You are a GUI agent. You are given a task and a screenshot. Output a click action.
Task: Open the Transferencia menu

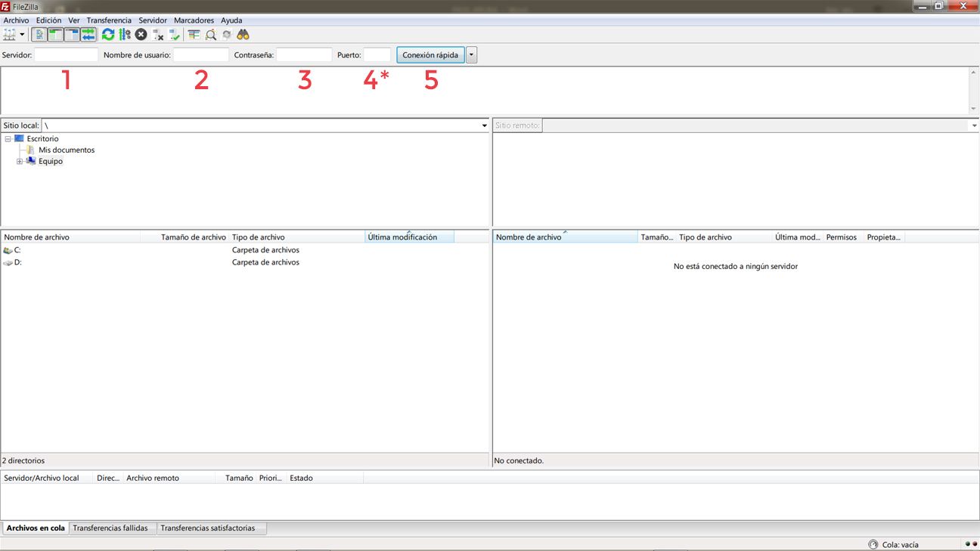coord(109,20)
